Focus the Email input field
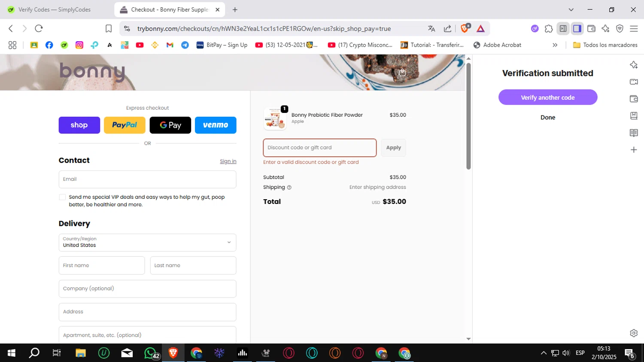This screenshot has width=644, height=362. [147, 179]
